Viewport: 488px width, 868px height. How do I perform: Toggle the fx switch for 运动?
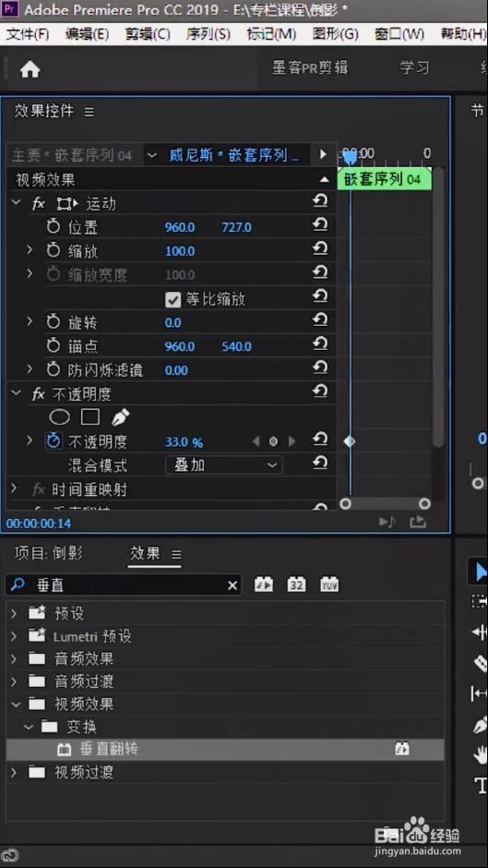(x=39, y=204)
